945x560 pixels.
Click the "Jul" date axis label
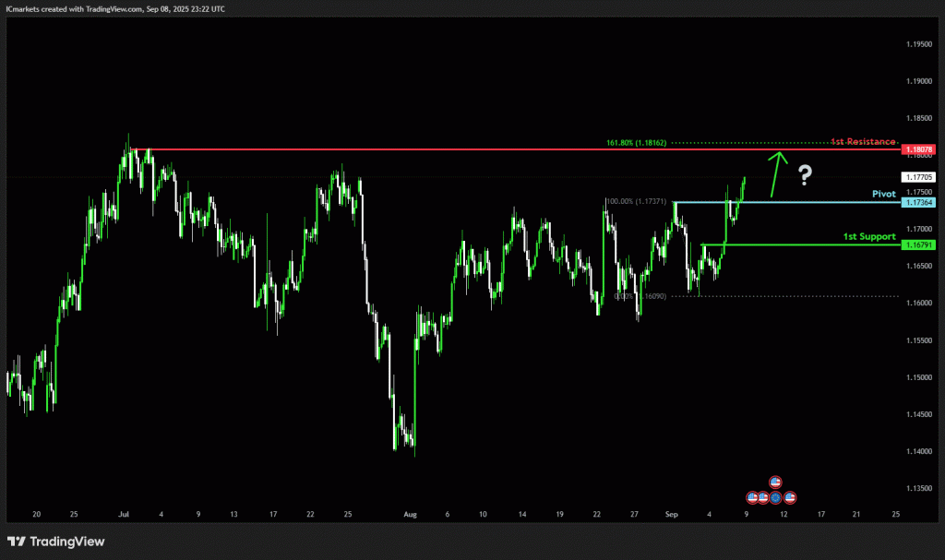pyautogui.click(x=124, y=514)
